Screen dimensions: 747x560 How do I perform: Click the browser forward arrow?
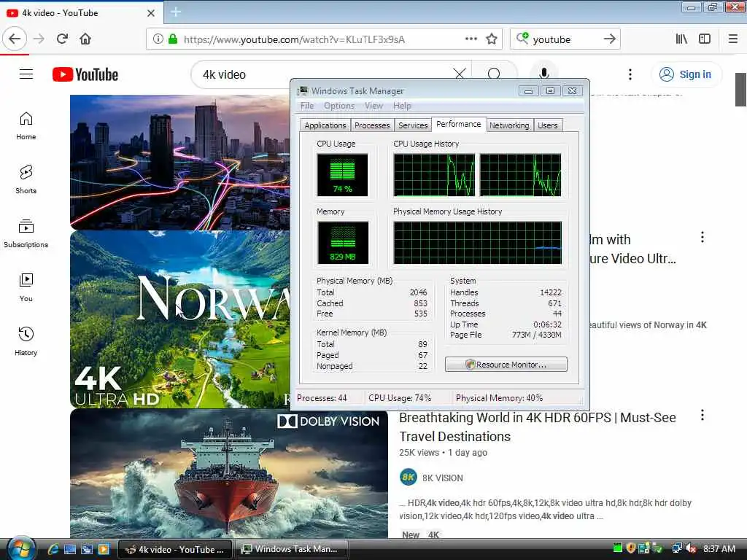click(39, 39)
